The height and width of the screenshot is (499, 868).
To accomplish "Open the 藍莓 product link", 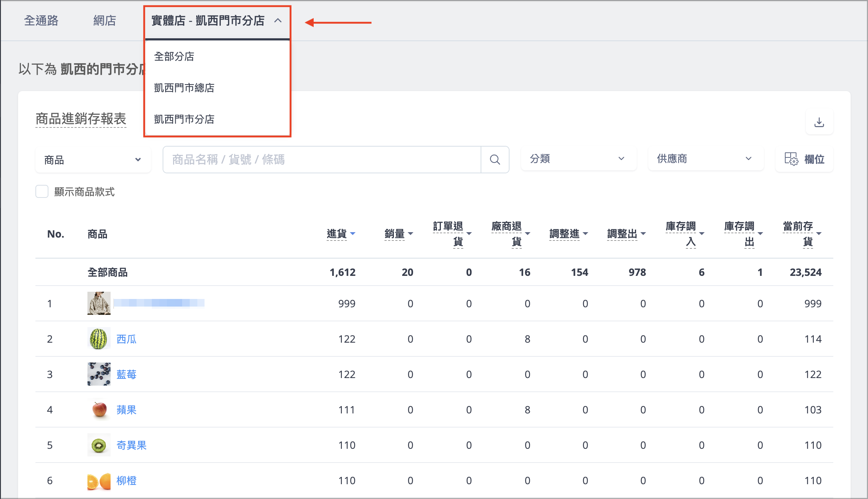I will click(126, 374).
